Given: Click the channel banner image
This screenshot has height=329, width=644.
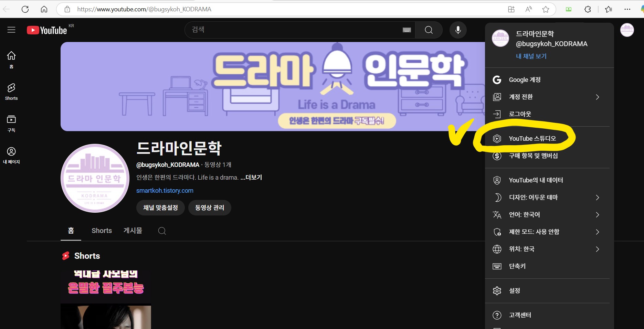Looking at the screenshot, I should (x=273, y=86).
